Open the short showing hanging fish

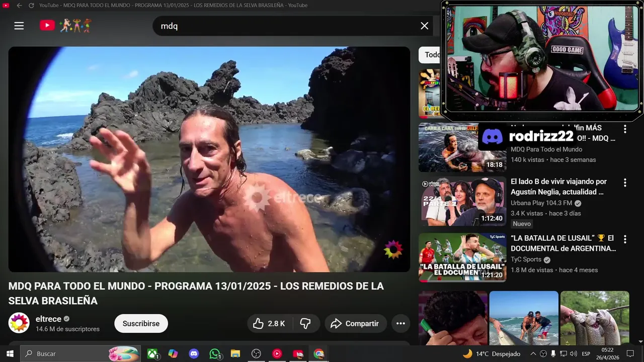(595, 318)
